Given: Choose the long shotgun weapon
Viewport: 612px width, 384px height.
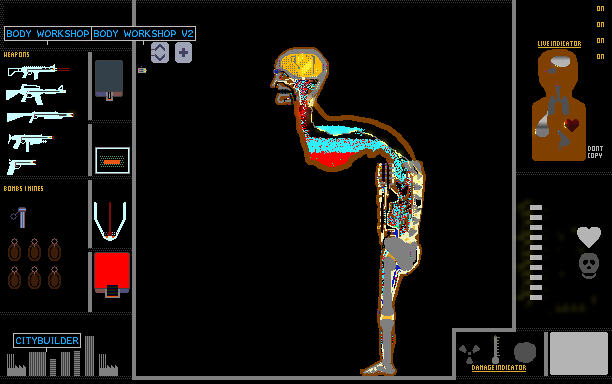Looking at the screenshot, I should click(x=40, y=116).
